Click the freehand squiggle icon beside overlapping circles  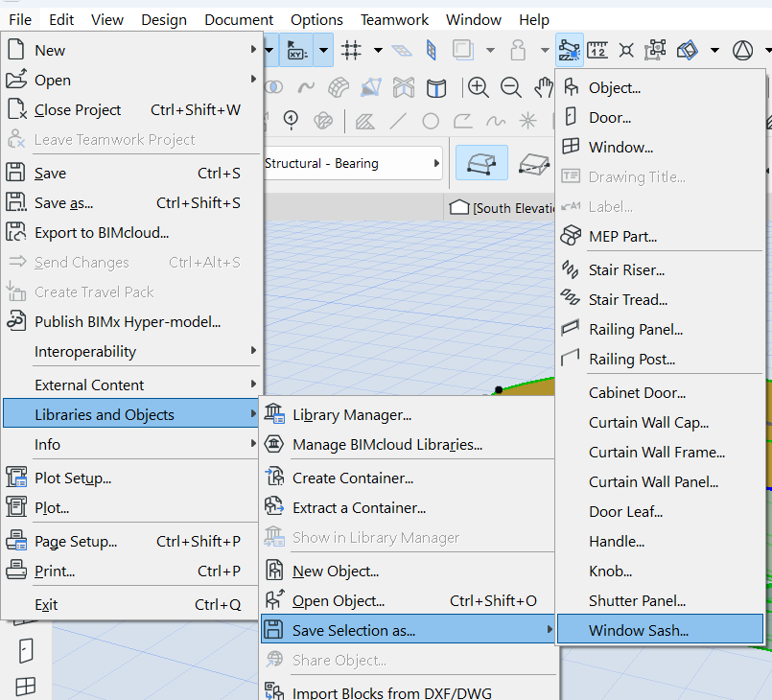point(306,88)
